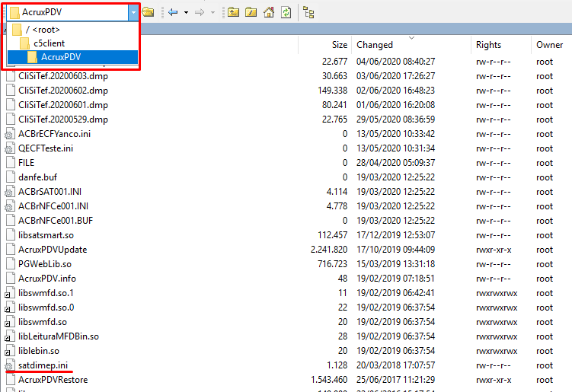Viewport: 572px width, 392px height.
Task: Select file PGWebLib.so
Action: pos(45,264)
